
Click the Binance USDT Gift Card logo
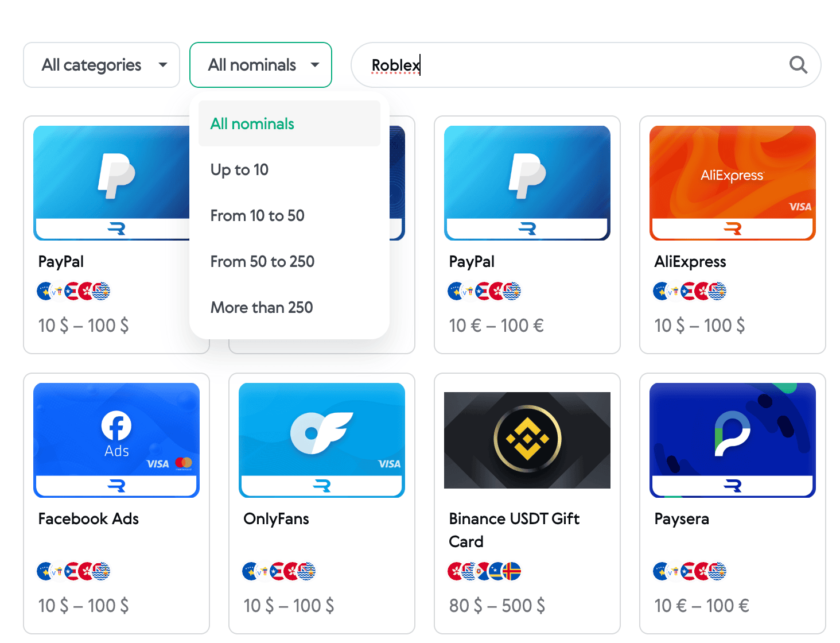tap(527, 440)
